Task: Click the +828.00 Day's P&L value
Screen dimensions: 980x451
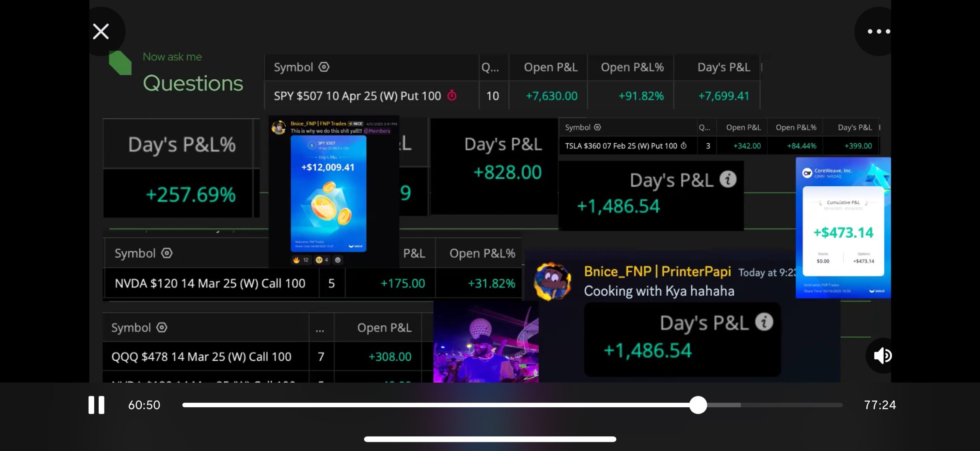Action: click(507, 172)
